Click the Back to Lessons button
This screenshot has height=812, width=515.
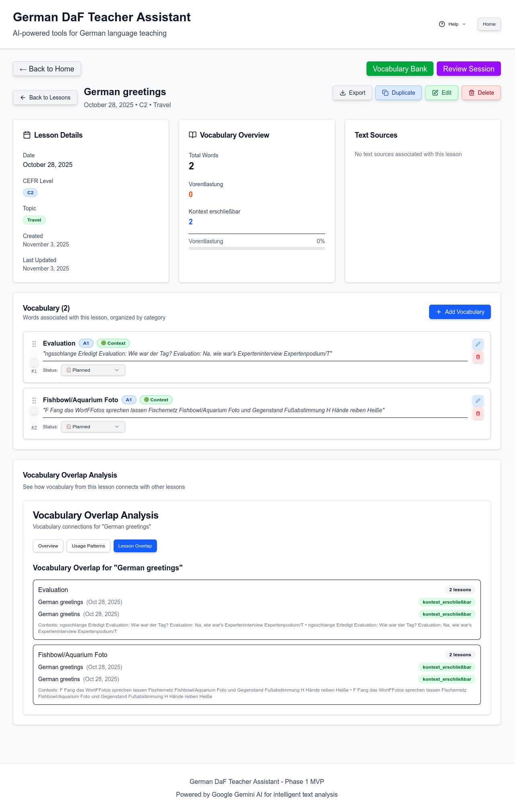[45, 98]
